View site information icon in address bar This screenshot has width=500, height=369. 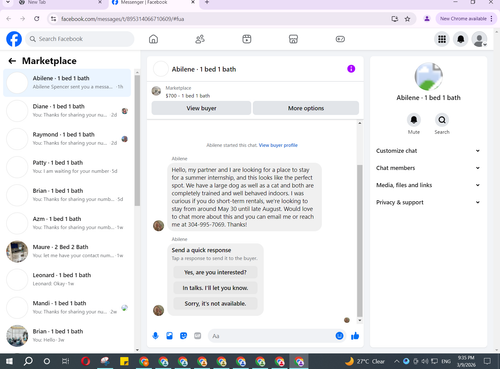(x=53, y=19)
